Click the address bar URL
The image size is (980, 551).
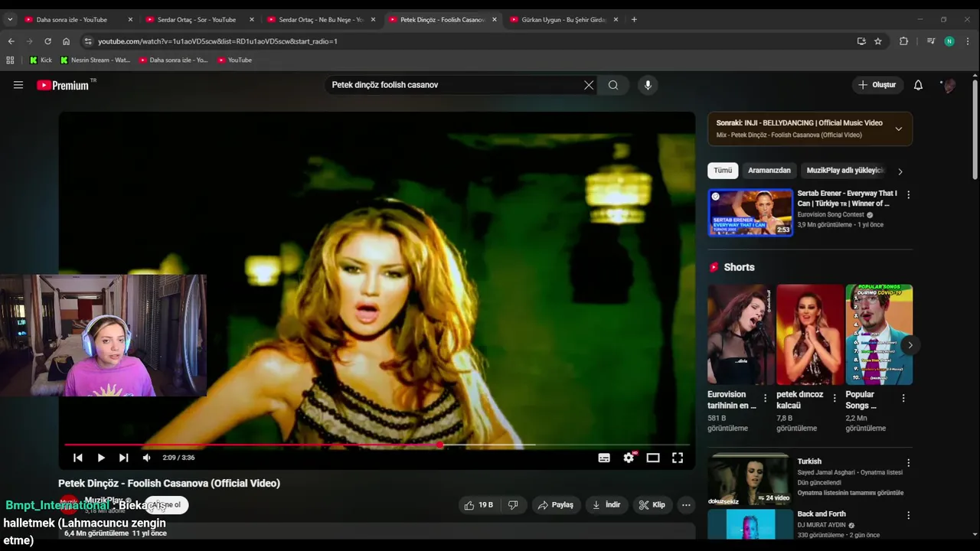tap(217, 41)
